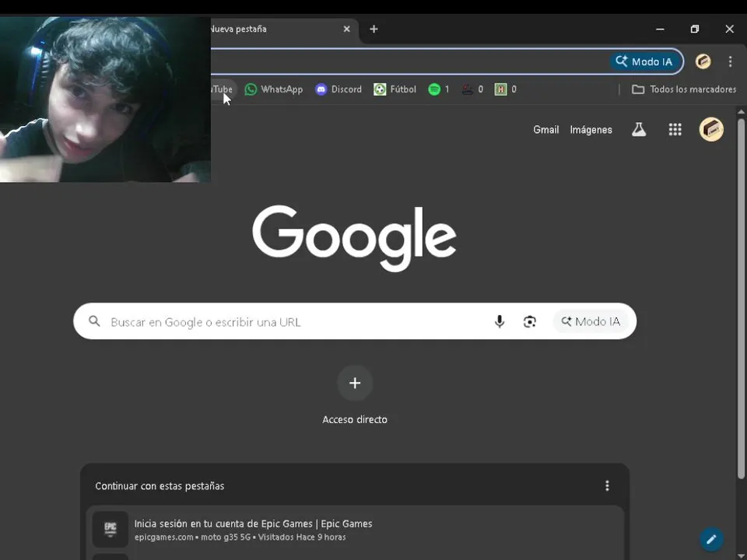
Task: Open the red bookmark labeled 0 after the Spotify one
Action: pyautogui.click(x=472, y=89)
